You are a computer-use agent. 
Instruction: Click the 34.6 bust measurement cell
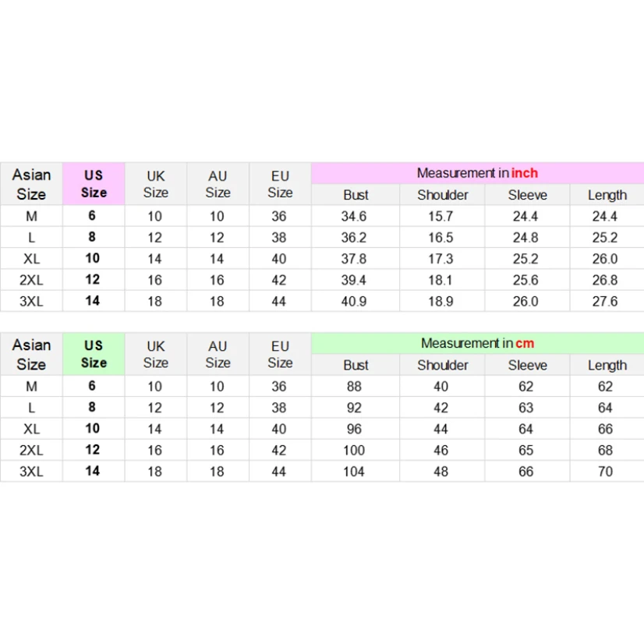pos(354,217)
